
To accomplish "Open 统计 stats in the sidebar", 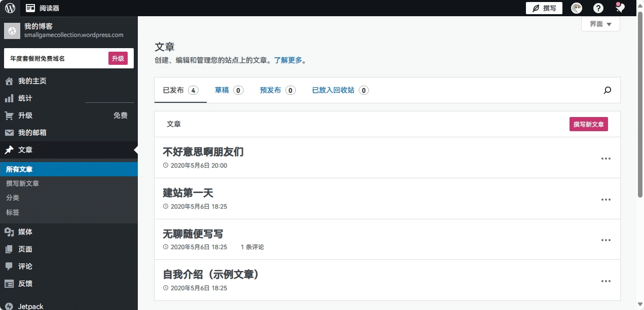I will click(x=25, y=98).
